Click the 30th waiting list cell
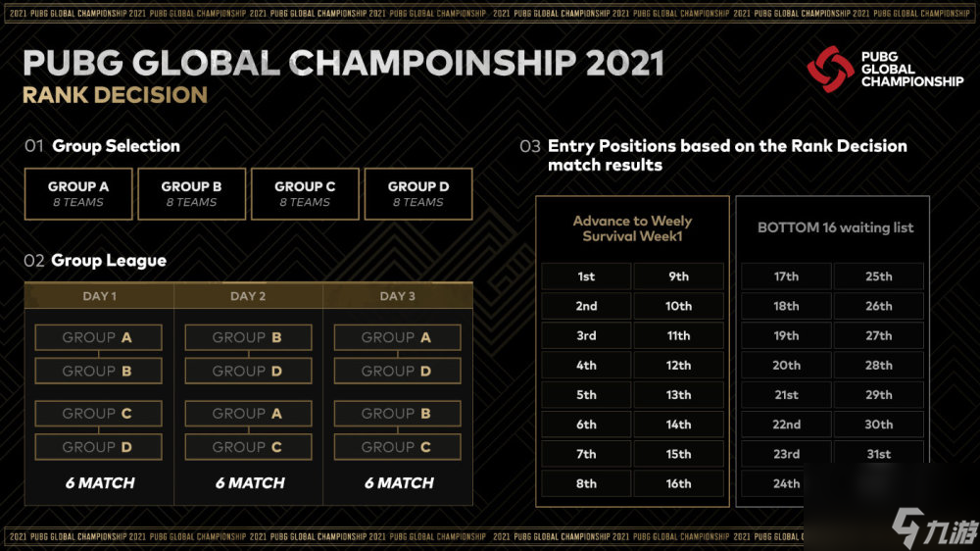The width and height of the screenshot is (980, 551). 879,425
